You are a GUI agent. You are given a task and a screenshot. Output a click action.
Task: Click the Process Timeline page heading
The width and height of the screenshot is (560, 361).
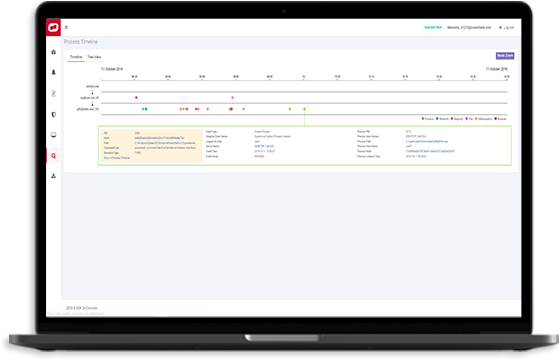(x=81, y=42)
